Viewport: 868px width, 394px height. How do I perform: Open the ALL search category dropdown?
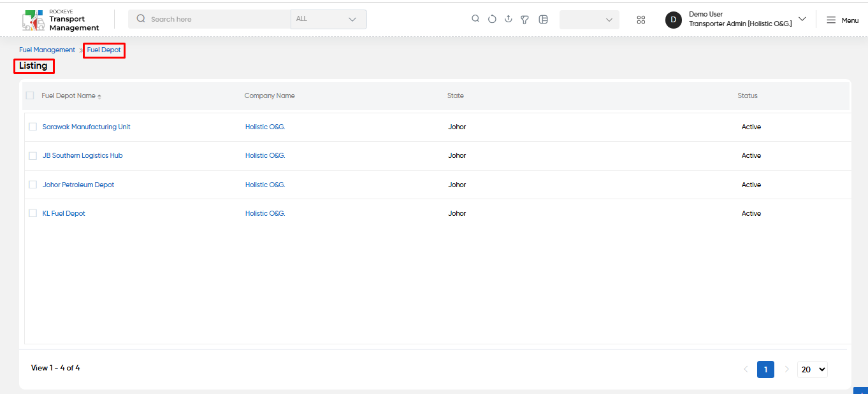pyautogui.click(x=328, y=19)
